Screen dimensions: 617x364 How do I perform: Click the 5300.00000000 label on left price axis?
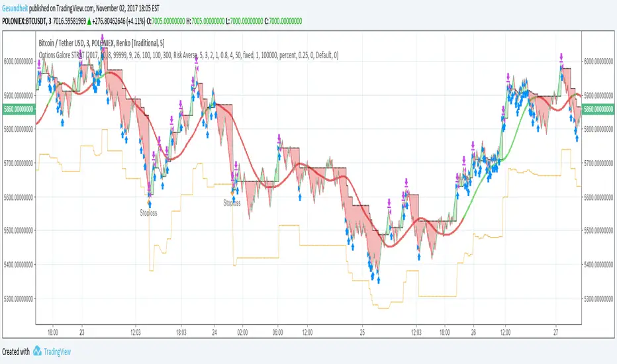(x=19, y=298)
